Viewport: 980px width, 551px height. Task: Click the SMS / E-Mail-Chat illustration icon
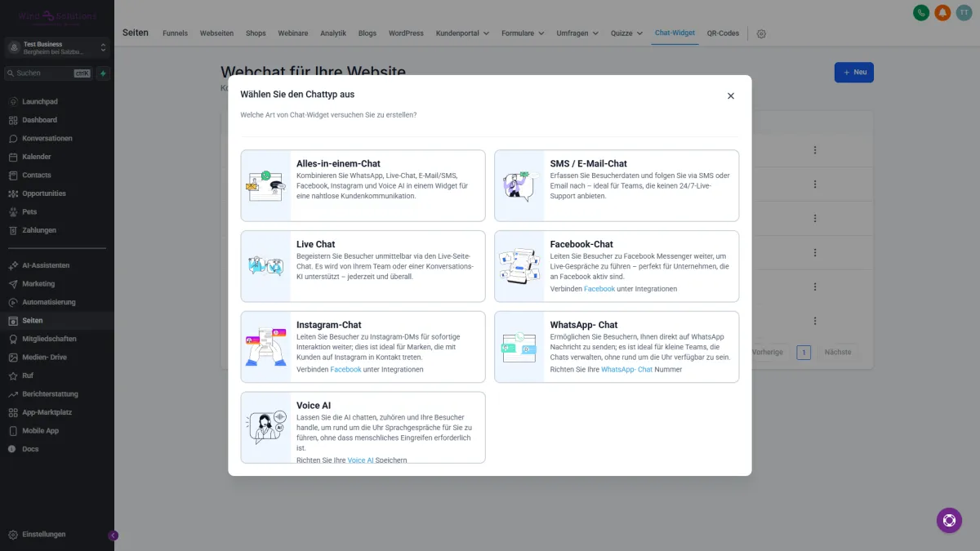[x=519, y=185]
